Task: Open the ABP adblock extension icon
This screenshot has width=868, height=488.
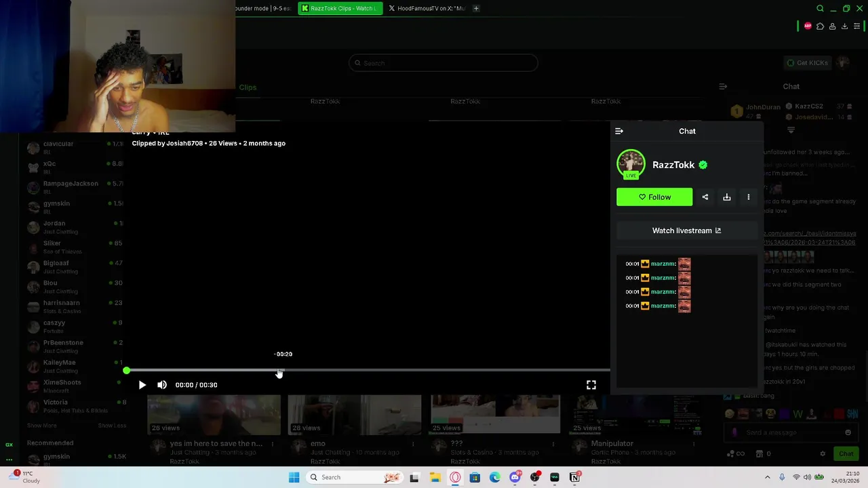Action: pos(808,26)
